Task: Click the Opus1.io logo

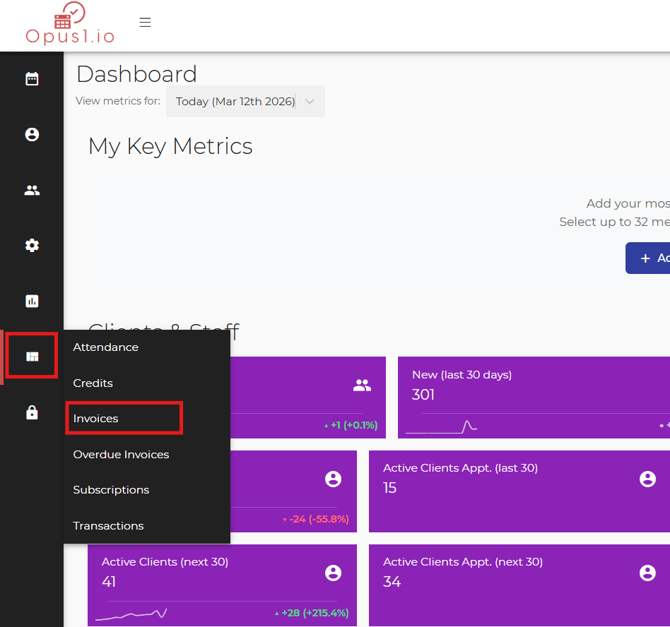Action: click(x=70, y=25)
